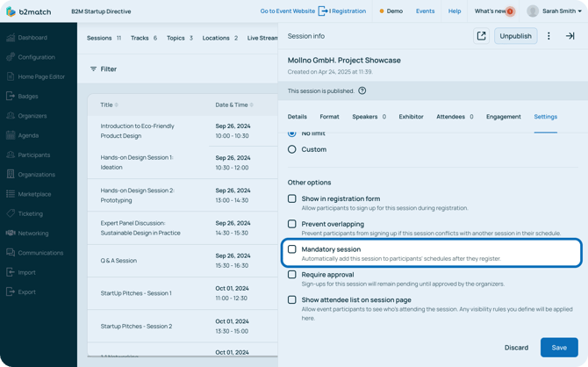The image size is (588, 367).
Task: Open Sarah Smith user account dropdown
Action: (x=557, y=11)
